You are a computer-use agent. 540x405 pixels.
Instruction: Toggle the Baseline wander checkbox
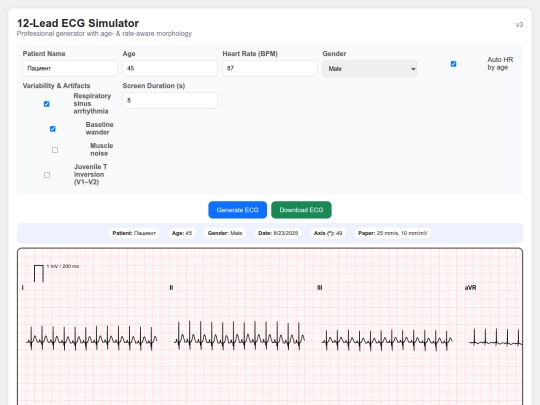tap(52, 129)
